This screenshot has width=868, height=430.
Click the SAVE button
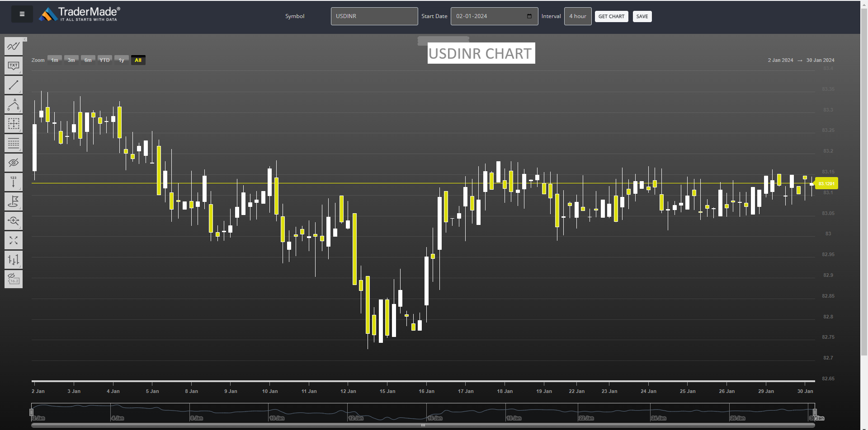tap(642, 17)
